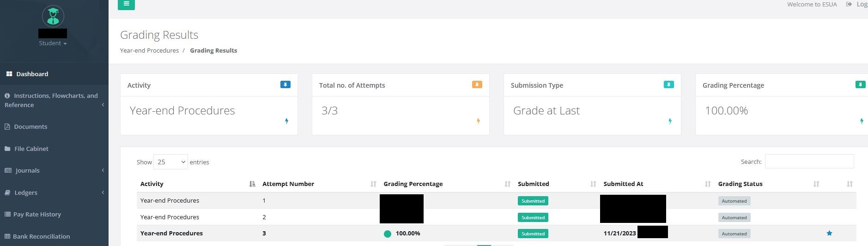Open the Show entries dropdown
Viewport: 868px width, 246px height.
pyautogui.click(x=170, y=162)
